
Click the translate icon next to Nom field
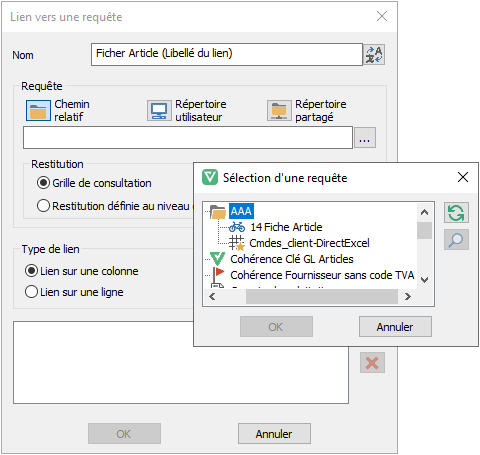coord(374,55)
